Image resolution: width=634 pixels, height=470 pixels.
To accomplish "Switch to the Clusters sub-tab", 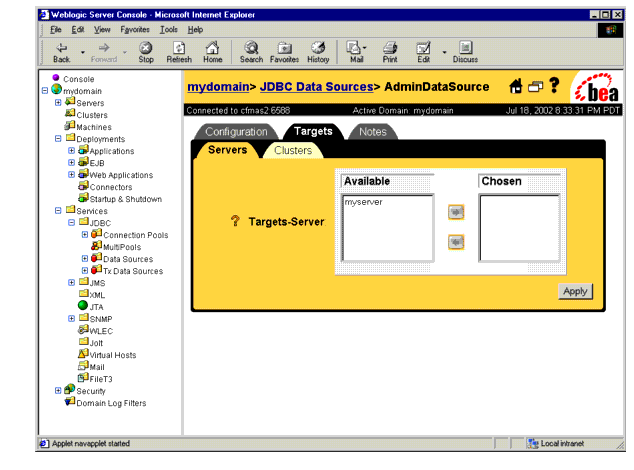I will [293, 150].
